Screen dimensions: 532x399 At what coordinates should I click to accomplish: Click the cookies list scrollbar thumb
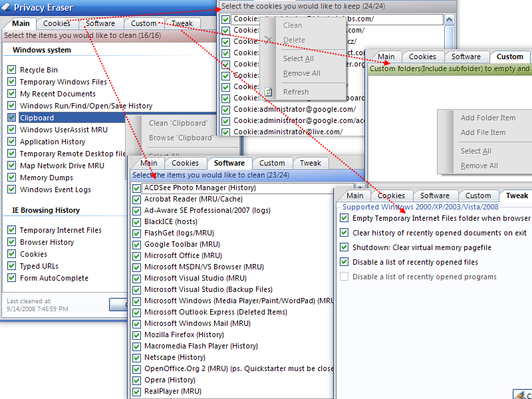pos(450,37)
